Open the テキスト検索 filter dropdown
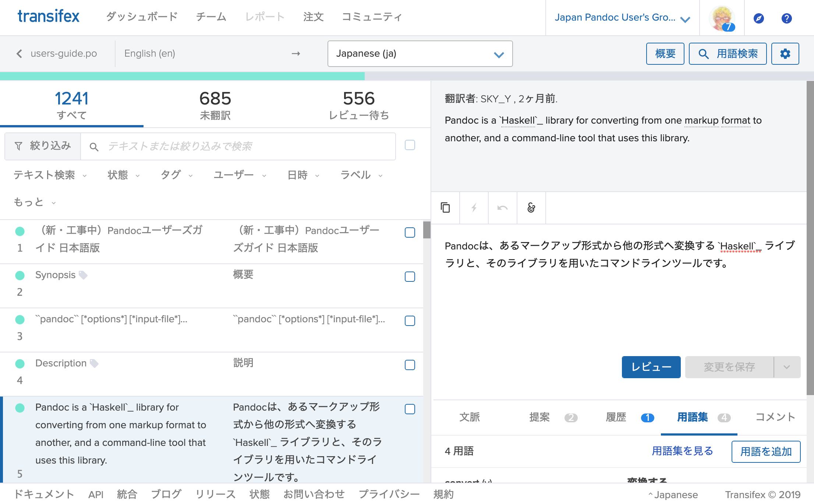Screen dimensions: 814x504 (x=50, y=175)
